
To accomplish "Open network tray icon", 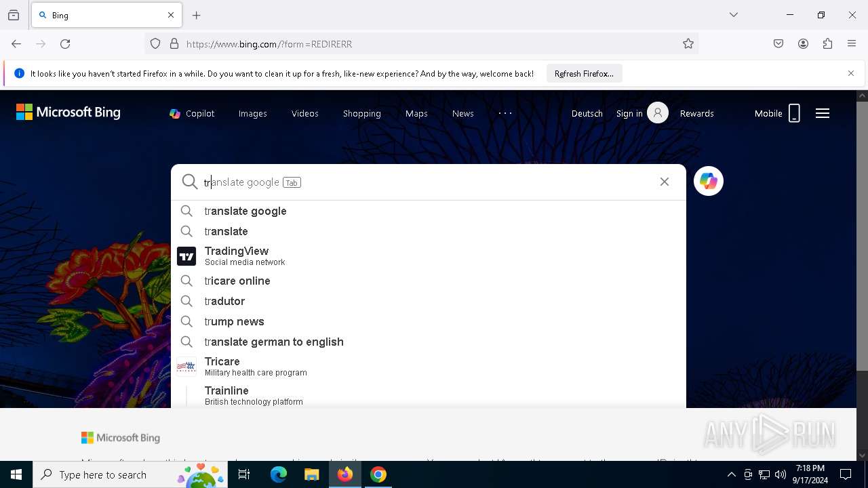I will (764, 474).
